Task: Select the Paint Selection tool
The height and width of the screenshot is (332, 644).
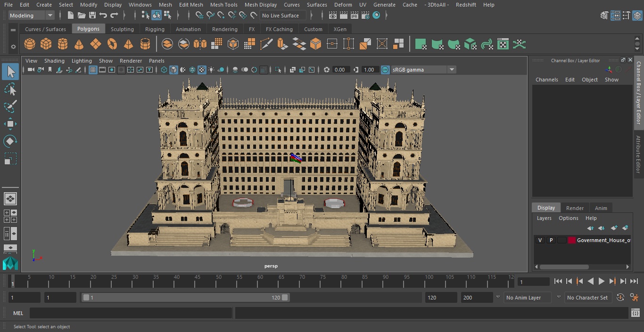Action: click(10, 106)
